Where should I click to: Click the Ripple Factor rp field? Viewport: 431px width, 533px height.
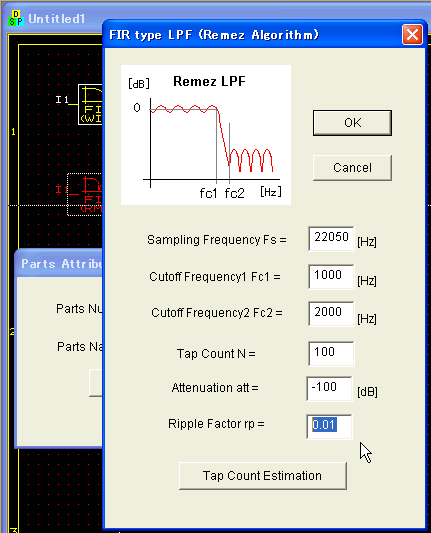(329, 426)
